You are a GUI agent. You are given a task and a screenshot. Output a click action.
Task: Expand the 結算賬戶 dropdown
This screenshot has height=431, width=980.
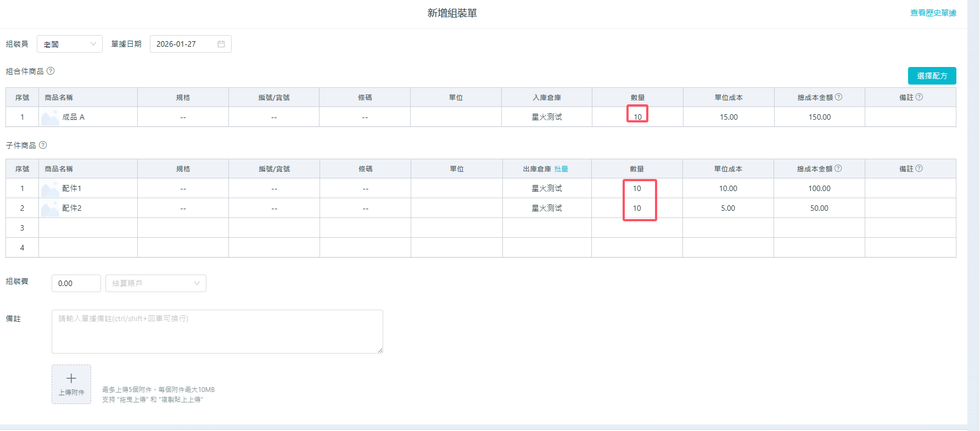156,283
